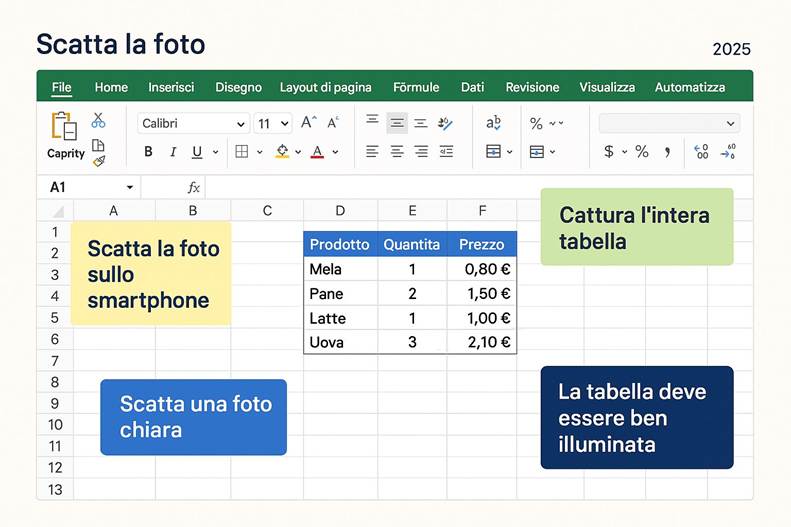Click the merge cells icon
The width and height of the screenshot is (791, 527).
click(x=493, y=151)
